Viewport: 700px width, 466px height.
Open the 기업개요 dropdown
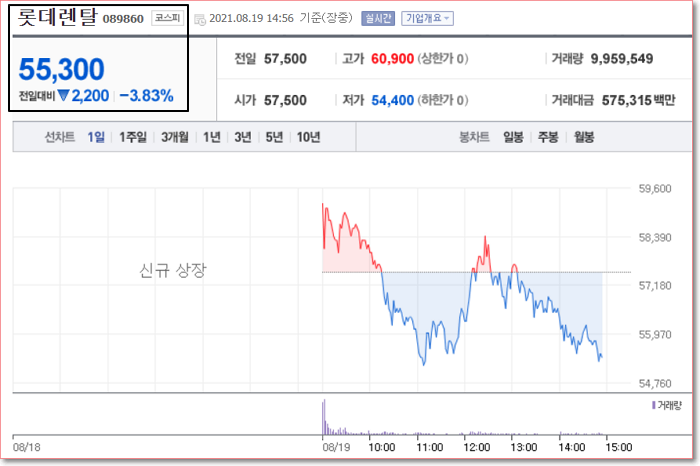tap(427, 18)
